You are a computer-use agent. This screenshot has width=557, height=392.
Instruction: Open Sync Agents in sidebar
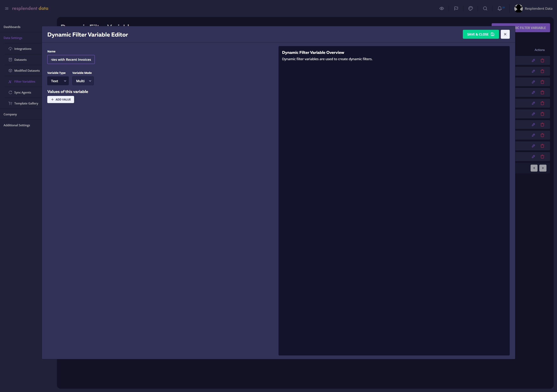pyautogui.click(x=23, y=92)
